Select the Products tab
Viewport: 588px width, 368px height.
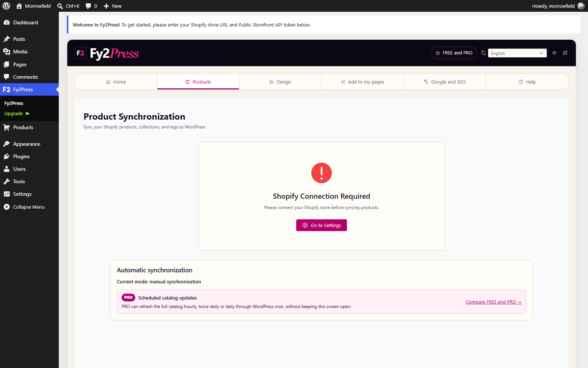coord(198,82)
